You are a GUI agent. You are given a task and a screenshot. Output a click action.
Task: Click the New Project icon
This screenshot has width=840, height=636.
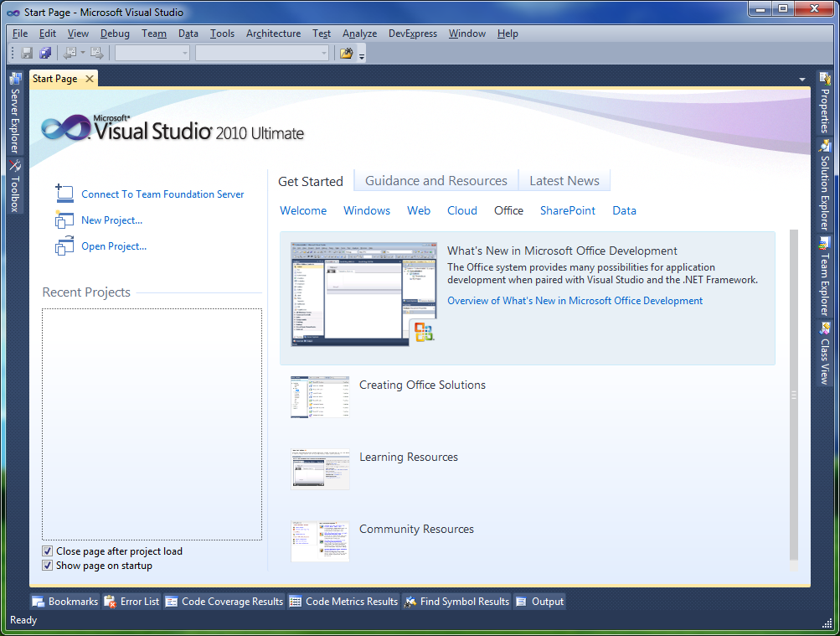(x=64, y=220)
